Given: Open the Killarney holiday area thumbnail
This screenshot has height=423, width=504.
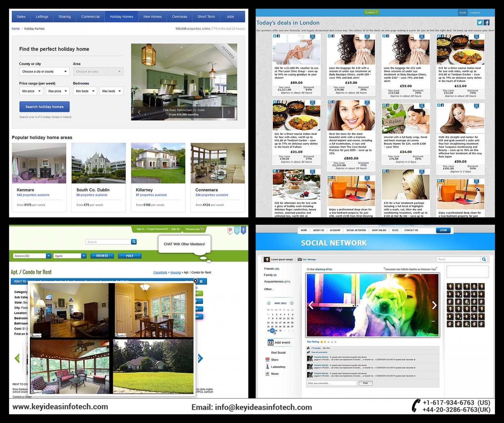Looking at the screenshot, I should [x=158, y=163].
